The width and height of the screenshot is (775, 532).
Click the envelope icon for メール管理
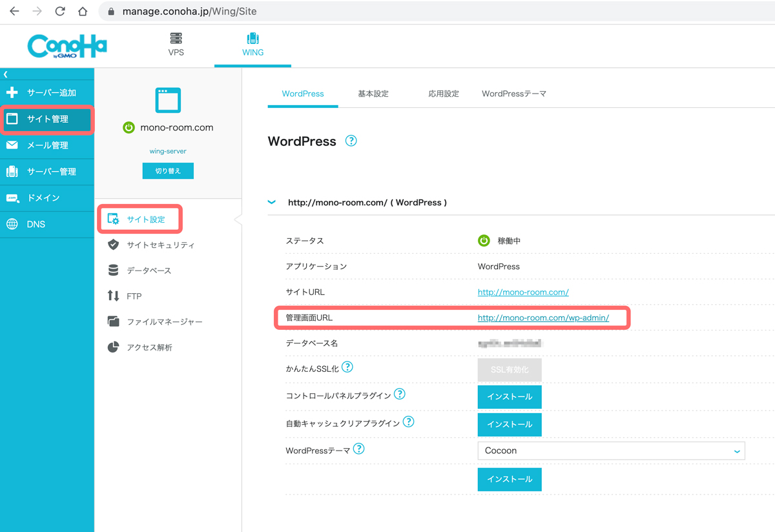(x=12, y=145)
